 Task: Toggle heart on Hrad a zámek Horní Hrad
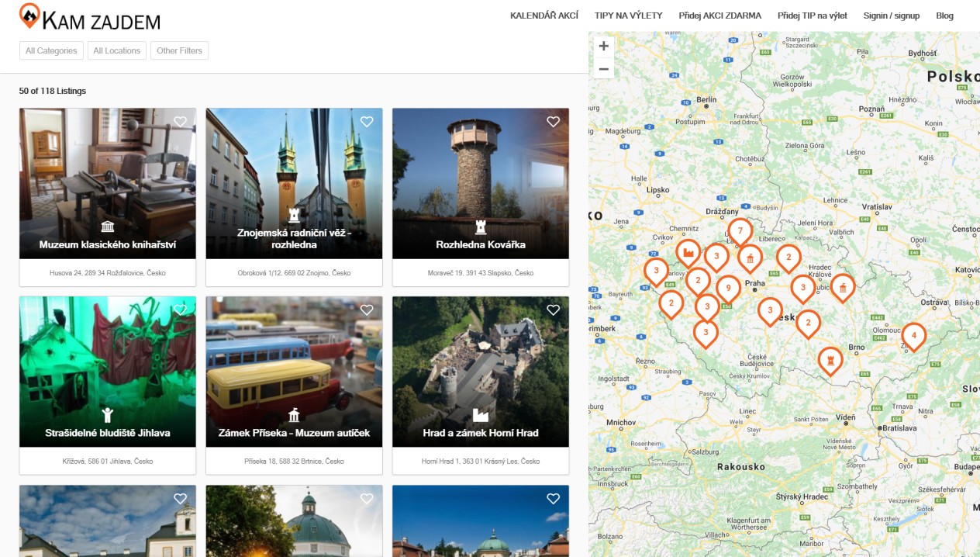[553, 310]
